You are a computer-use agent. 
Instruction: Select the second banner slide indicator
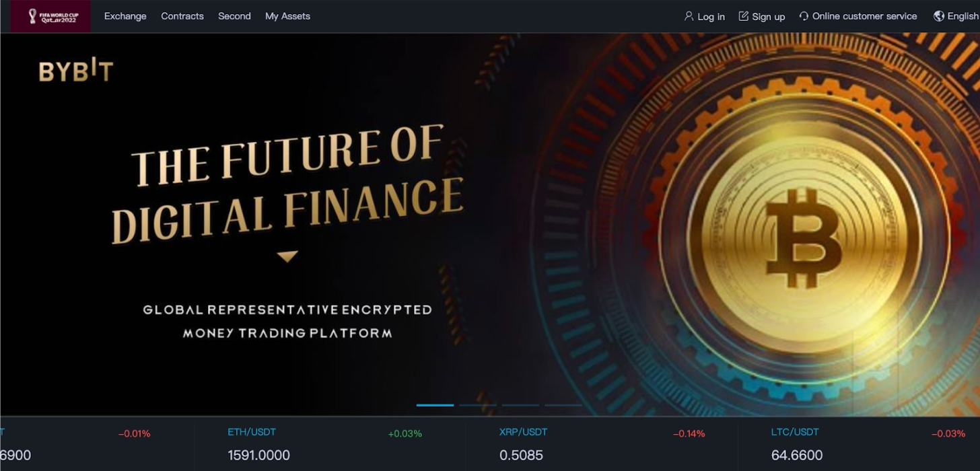click(x=478, y=405)
